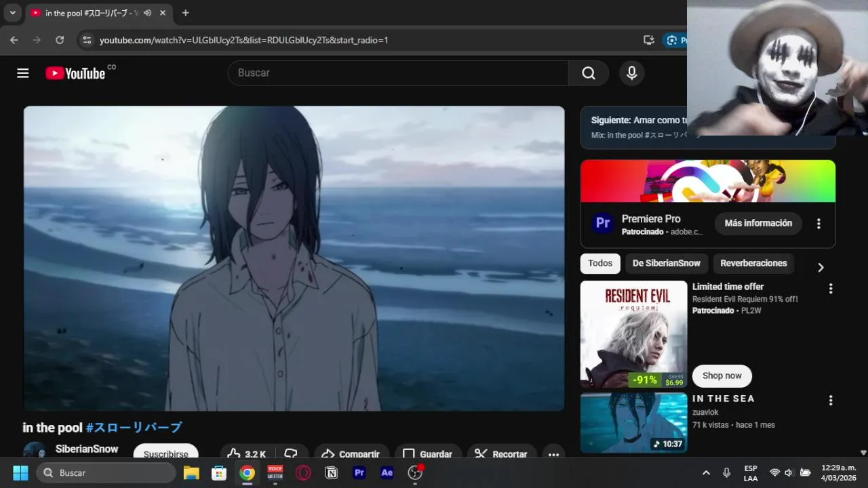The width and height of the screenshot is (868, 488).
Task: Click the YouTube search magnifier button
Action: pos(589,73)
